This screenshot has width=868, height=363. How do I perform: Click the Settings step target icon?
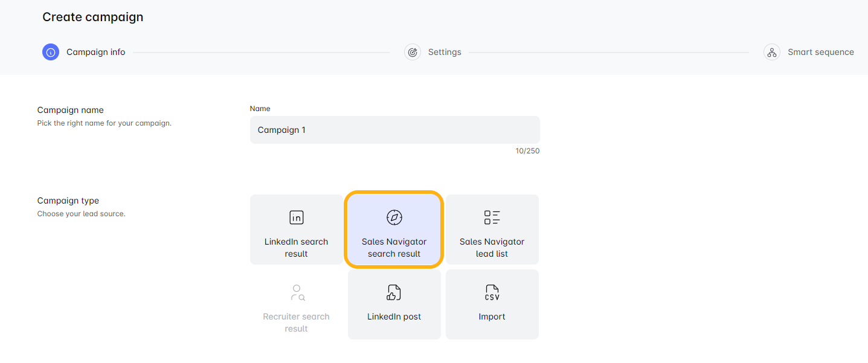[413, 52]
